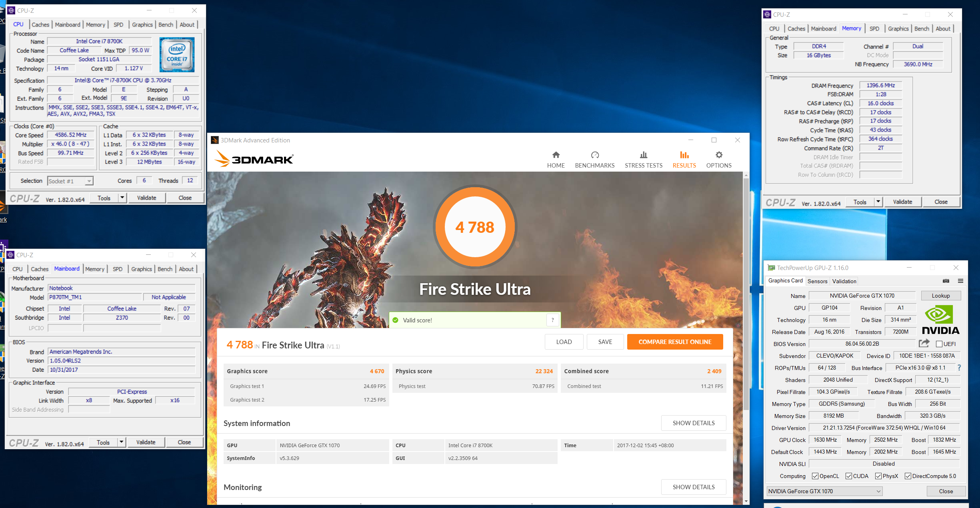
Task: Open Mainboard tab in CPU-Z CPU window
Action: tap(68, 24)
